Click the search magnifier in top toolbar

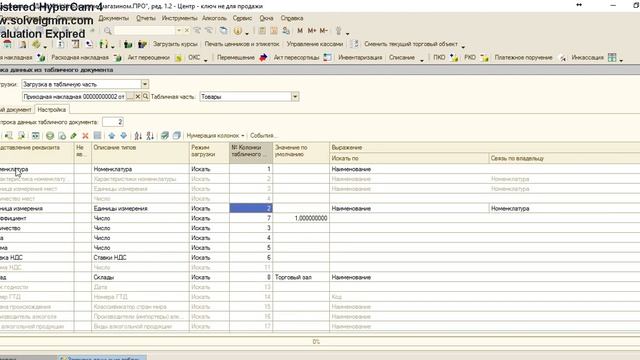[x=108, y=31]
